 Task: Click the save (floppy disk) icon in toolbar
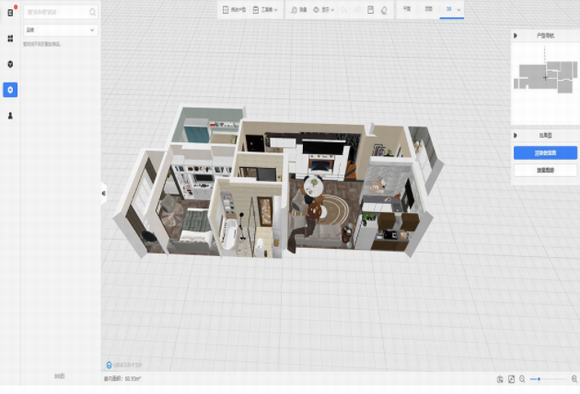coord(370,10)
